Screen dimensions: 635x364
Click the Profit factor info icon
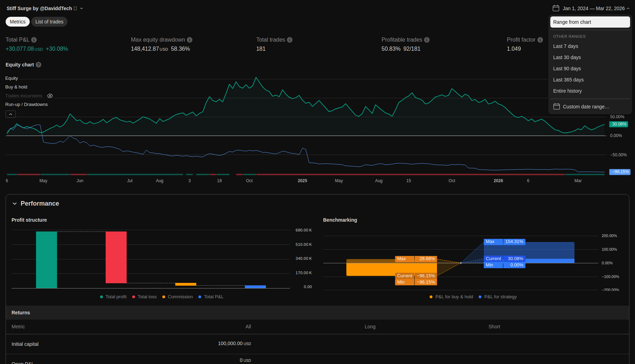[540, 40]
